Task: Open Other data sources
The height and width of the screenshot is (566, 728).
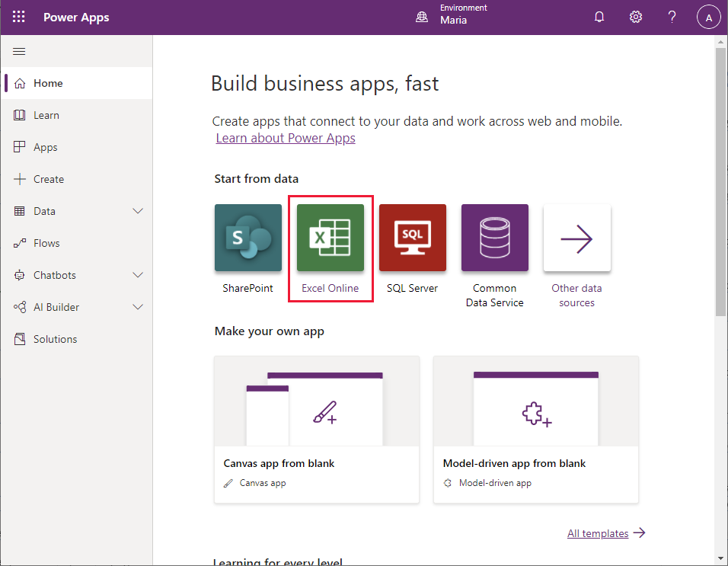Action: (x=576, y=238)
